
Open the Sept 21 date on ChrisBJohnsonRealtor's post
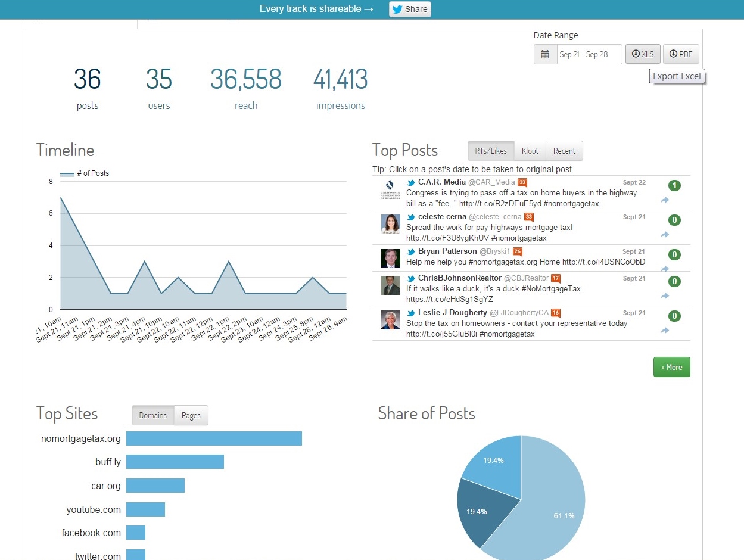click(634, 279)
